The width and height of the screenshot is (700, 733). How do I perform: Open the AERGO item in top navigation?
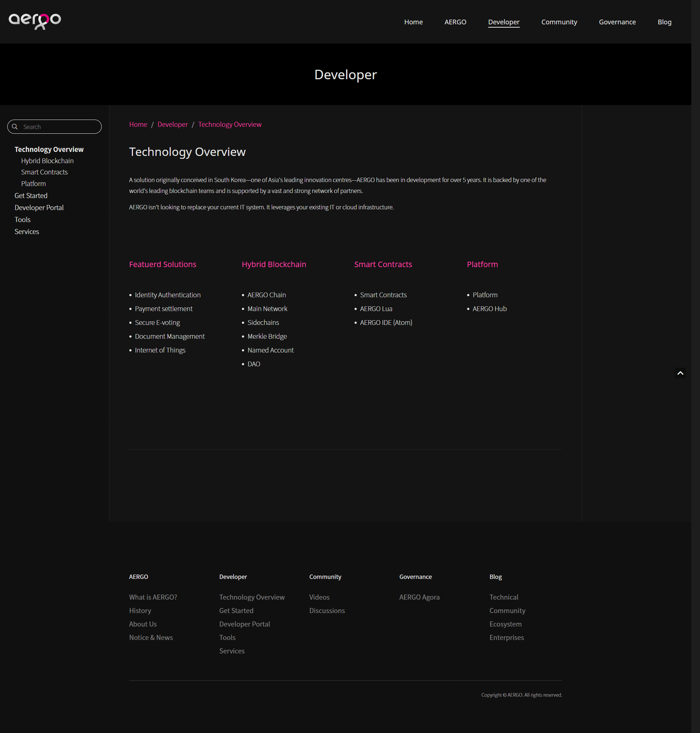pos(455,22)
